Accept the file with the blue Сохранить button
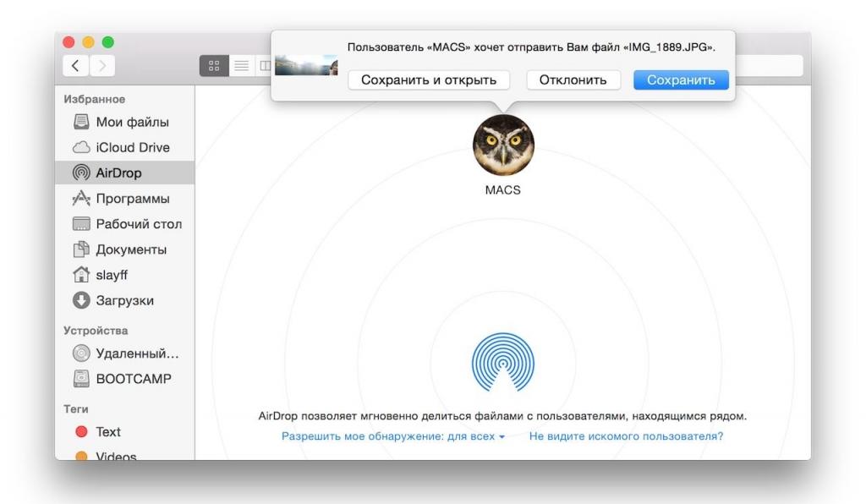866x504 pixels. point(681,80)
